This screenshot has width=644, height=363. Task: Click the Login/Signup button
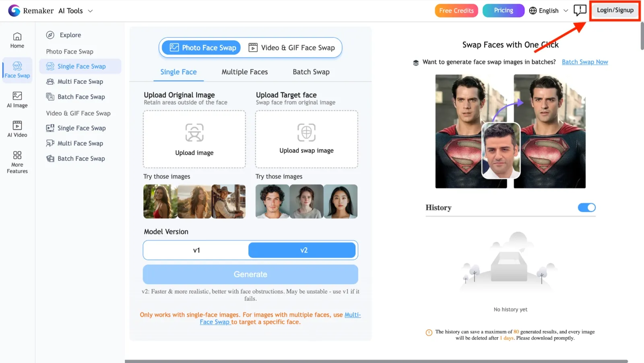pos(615,10)
